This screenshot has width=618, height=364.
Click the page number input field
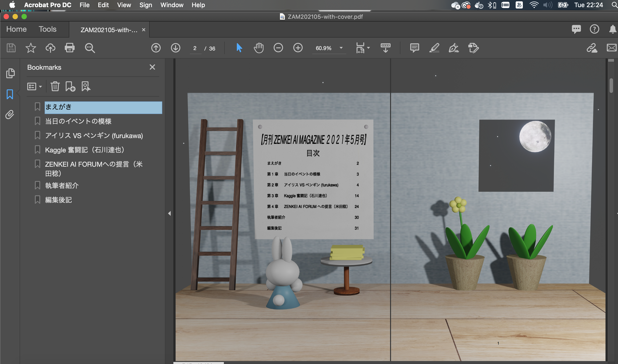(195, 48)
